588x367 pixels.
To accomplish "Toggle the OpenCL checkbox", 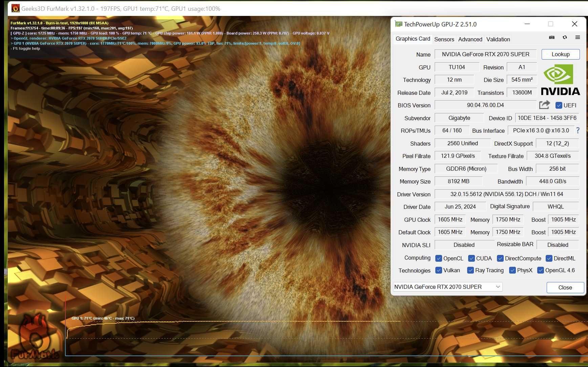I will coord(439,258).
